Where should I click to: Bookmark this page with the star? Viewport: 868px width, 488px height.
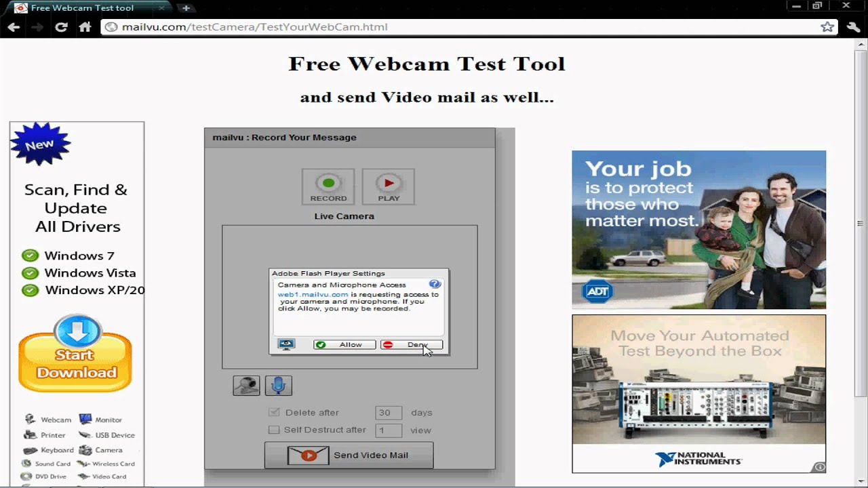[827, 27]
